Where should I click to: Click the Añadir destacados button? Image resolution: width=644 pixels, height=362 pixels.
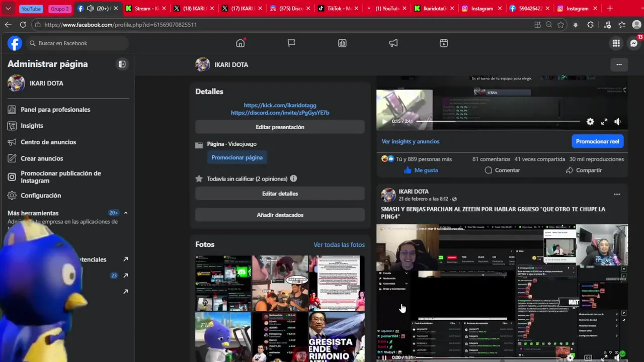coord(280,215)
